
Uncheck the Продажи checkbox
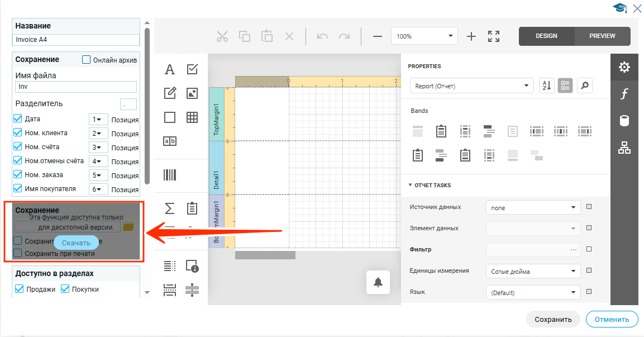coord(20,289)
